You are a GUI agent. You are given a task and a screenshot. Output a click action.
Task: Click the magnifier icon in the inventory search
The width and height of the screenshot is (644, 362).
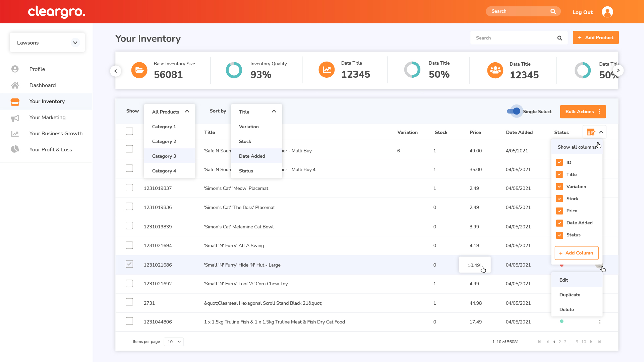tap(560, 38)
